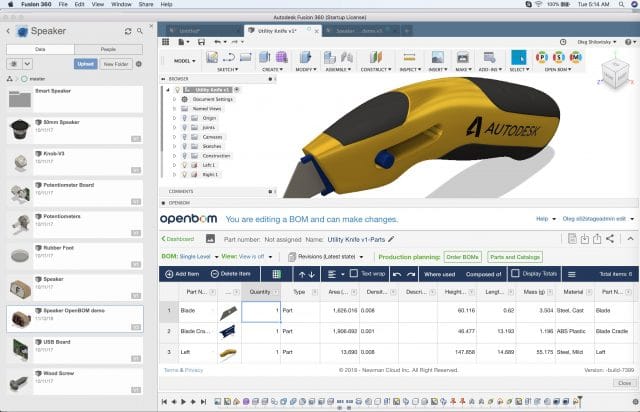Screen dimensions: 640x412
Task: Toggle visibility bulb of Left:1 component
Action: 184,165
